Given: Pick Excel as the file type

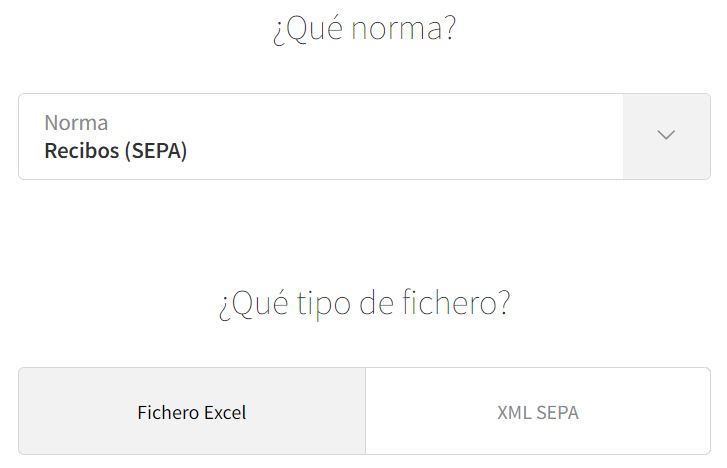Looking at the screenshot, I should pyautogui.click(x=192, y=411).
